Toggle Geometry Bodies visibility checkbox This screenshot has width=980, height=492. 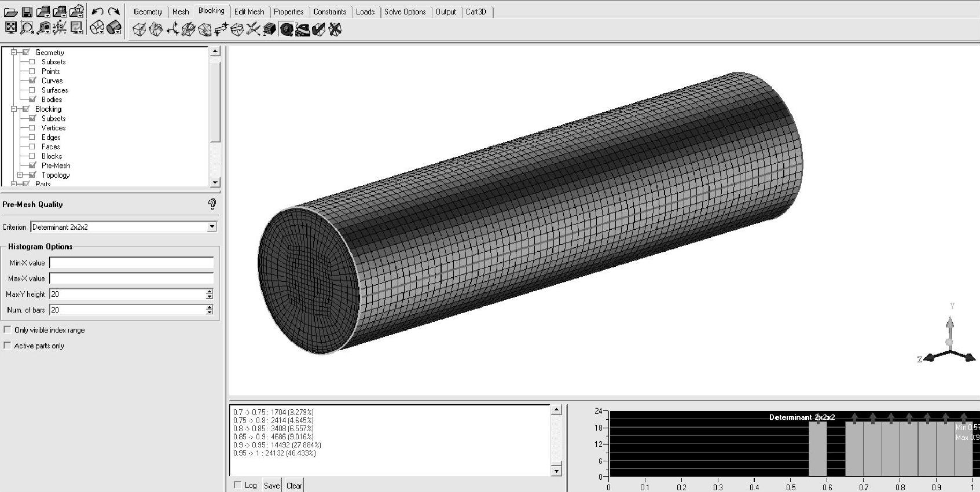point(32,99)
